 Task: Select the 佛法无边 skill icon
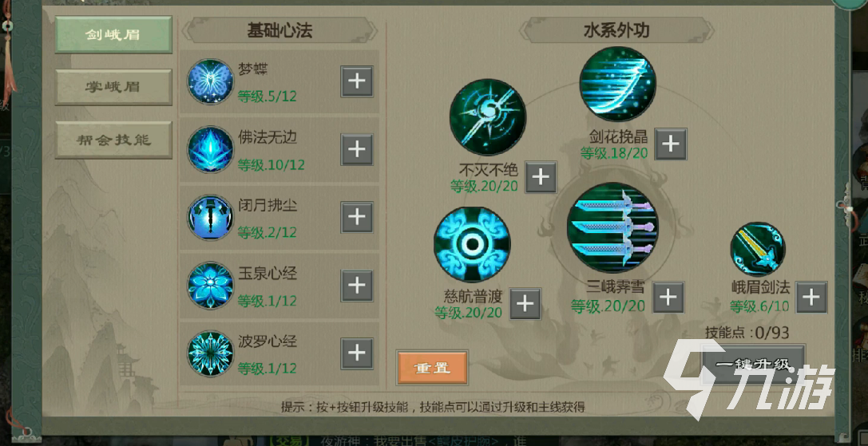coord(210,149)
